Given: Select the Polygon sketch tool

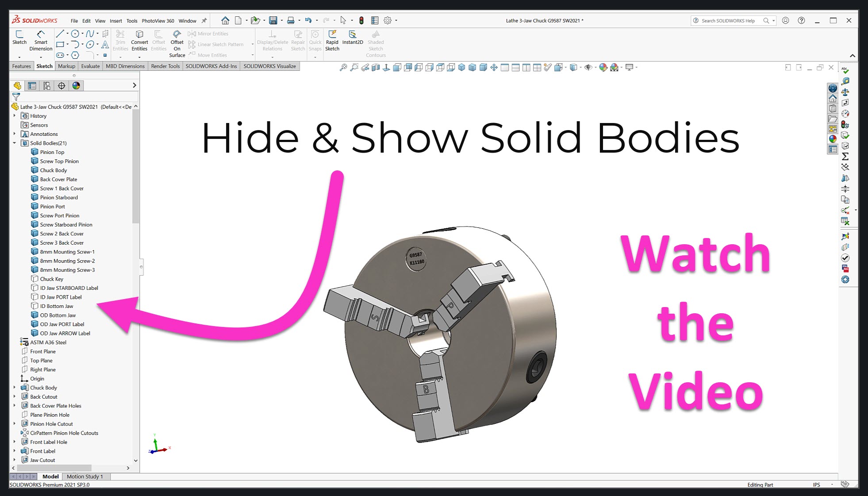Looking at the screenshot, I should pos(75,55).
